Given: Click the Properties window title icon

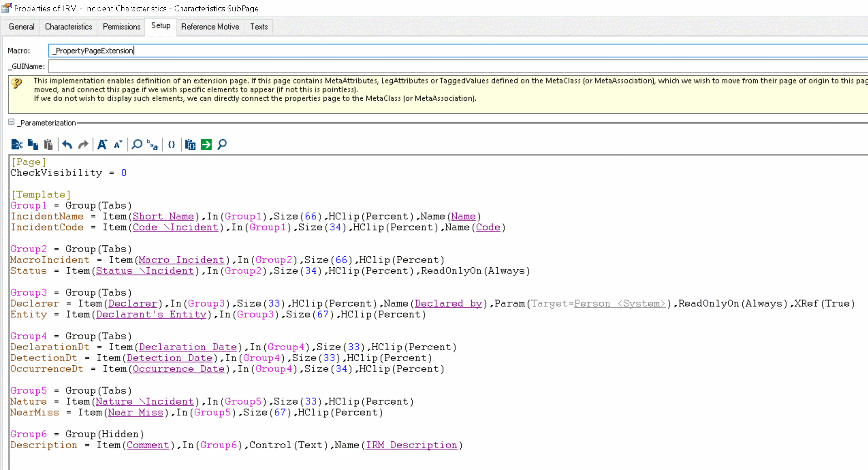Looking at the screenshot, I should (x=6, y=8).
